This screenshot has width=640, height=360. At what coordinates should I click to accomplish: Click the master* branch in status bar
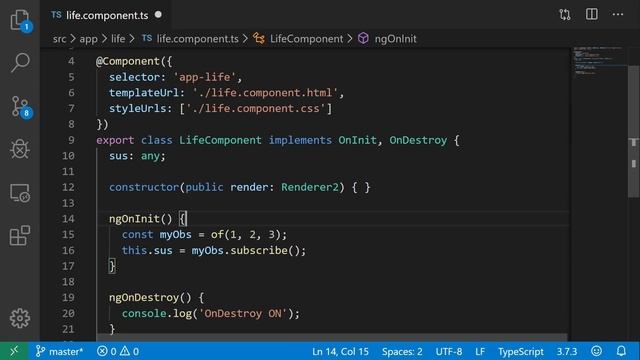59,351
